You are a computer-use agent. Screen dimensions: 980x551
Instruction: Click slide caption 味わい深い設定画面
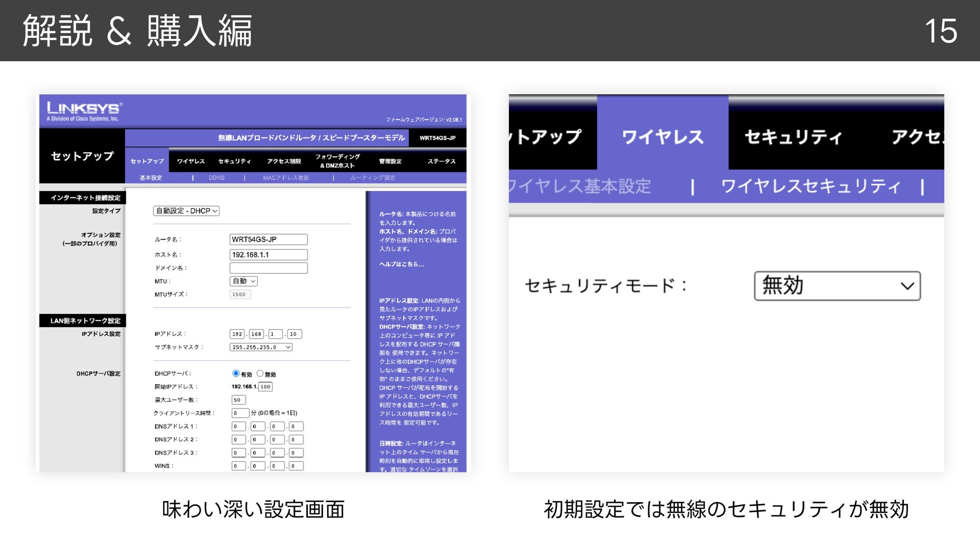point(253,509)
